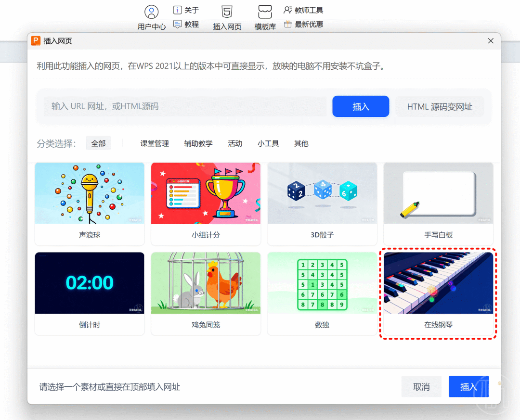
Task: Click the 小组计分 caption text
Action: pos(206,235)
